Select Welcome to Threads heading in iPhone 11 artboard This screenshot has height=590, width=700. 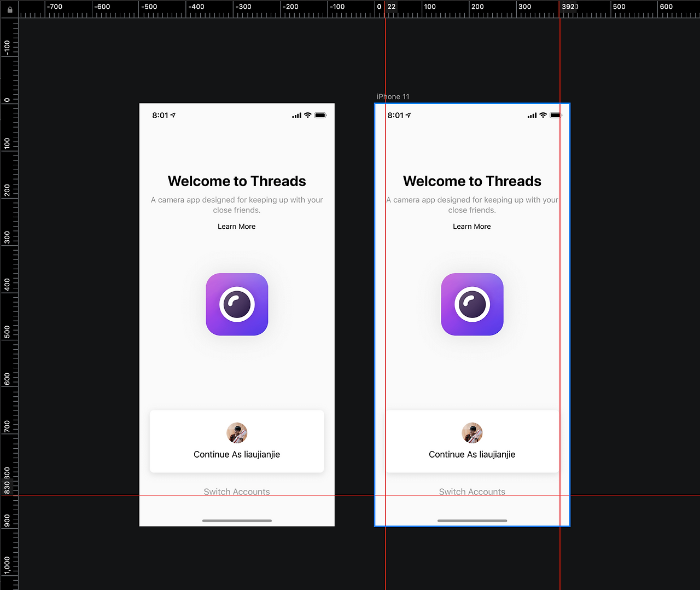click(472, 181)
